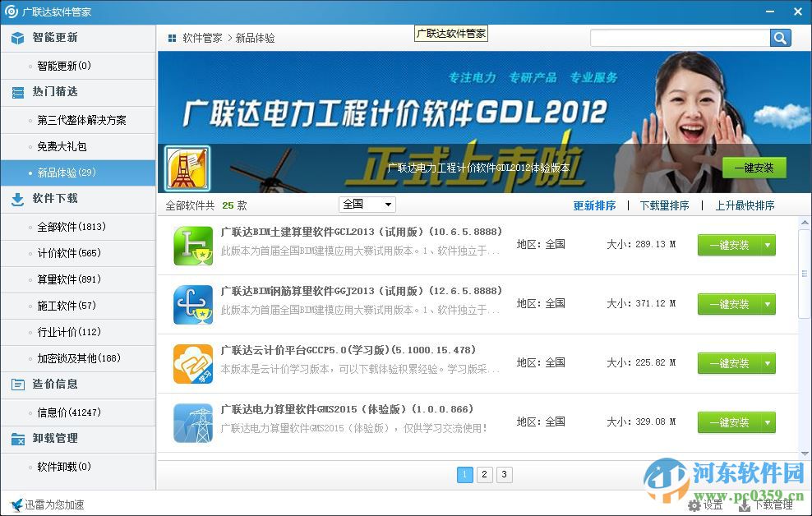Open settings via the 设置 gear icon
The width and height of the screenshot is (812, 516).
pyautogui.click(x=694, y=506)
